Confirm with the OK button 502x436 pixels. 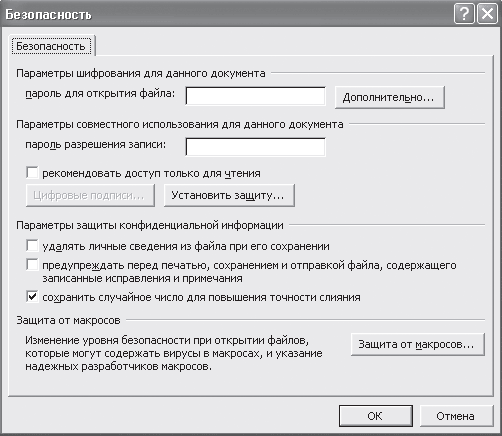coord(376,416)
